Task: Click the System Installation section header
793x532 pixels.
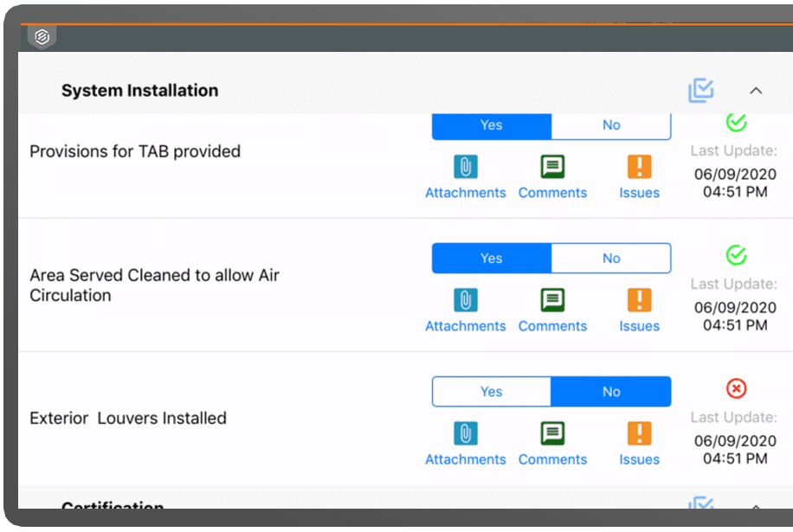Action: click(x=139, y=90)
